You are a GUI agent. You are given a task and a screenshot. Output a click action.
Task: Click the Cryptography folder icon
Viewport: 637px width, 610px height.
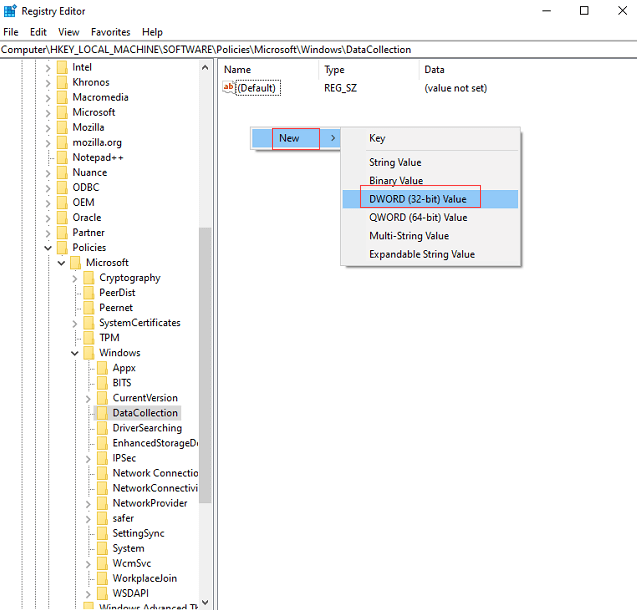pos(89,278)
